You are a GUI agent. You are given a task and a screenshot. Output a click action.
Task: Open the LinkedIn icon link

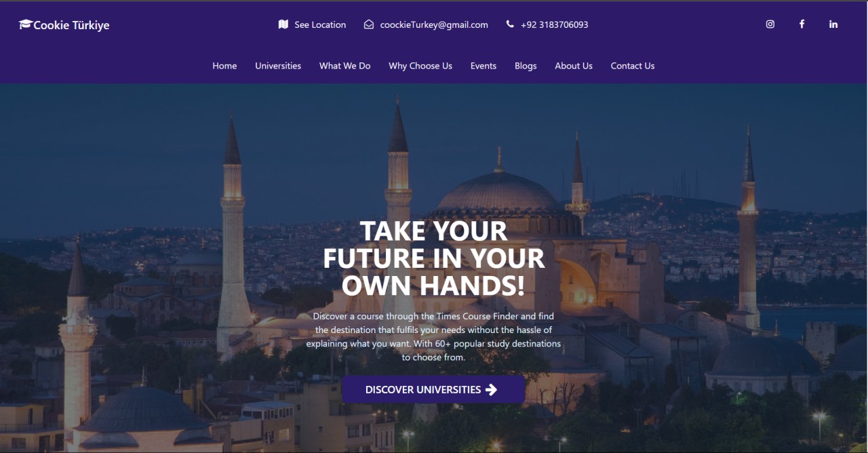(833, 24)
